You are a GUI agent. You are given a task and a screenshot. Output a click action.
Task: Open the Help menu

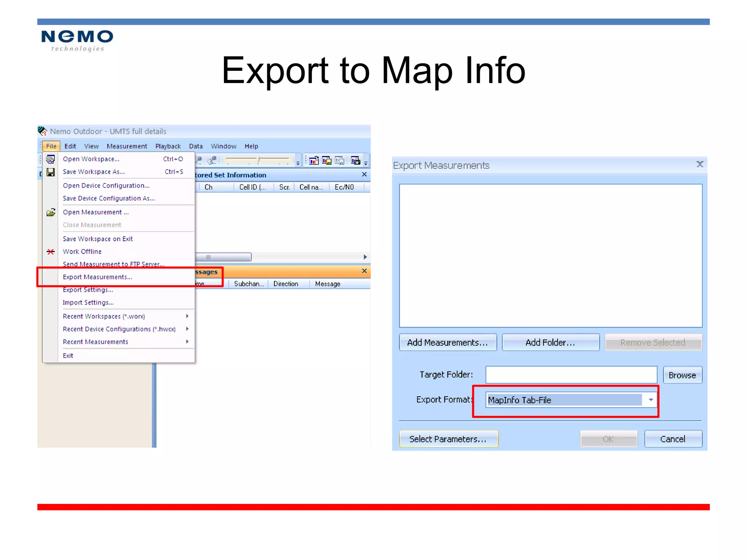click(x=251, y=146)
